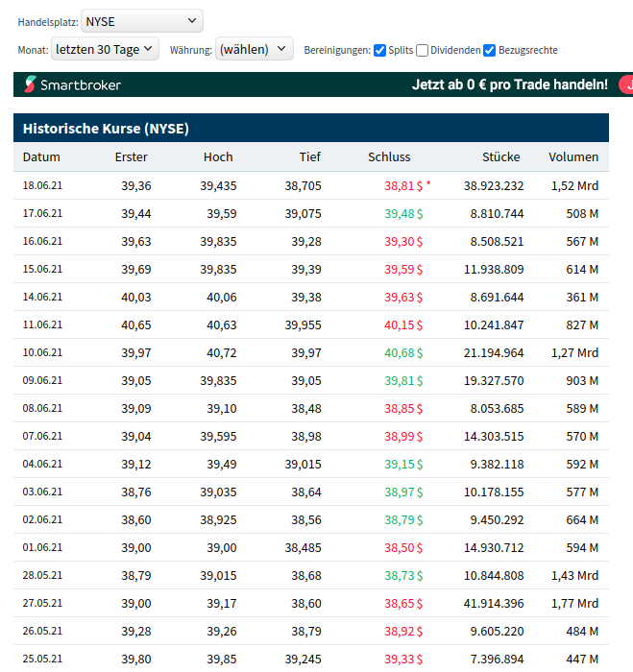
Task: Enable the Dividenden adjustment checkbox
Action: tap(423, 50)
